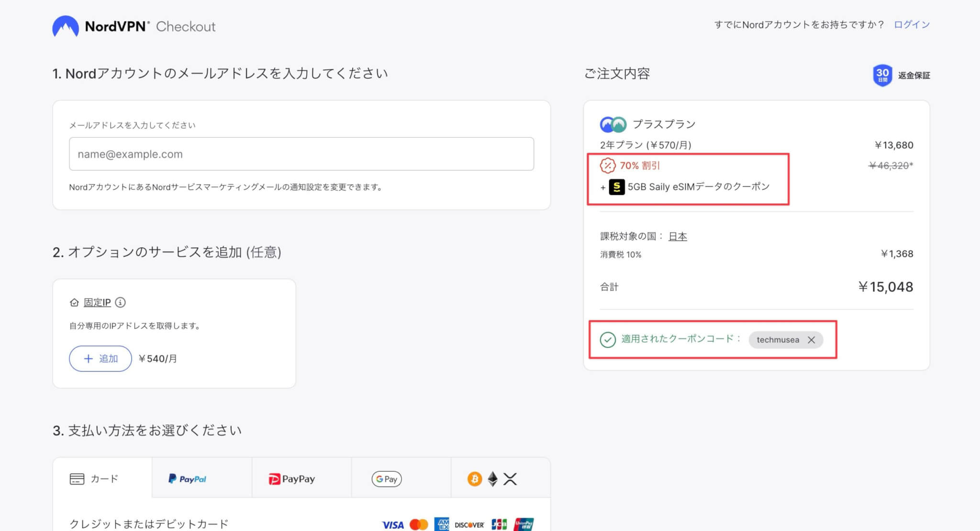Select the カード payment tab
Screen dimensions: 980x531
[x=102, y=478]
